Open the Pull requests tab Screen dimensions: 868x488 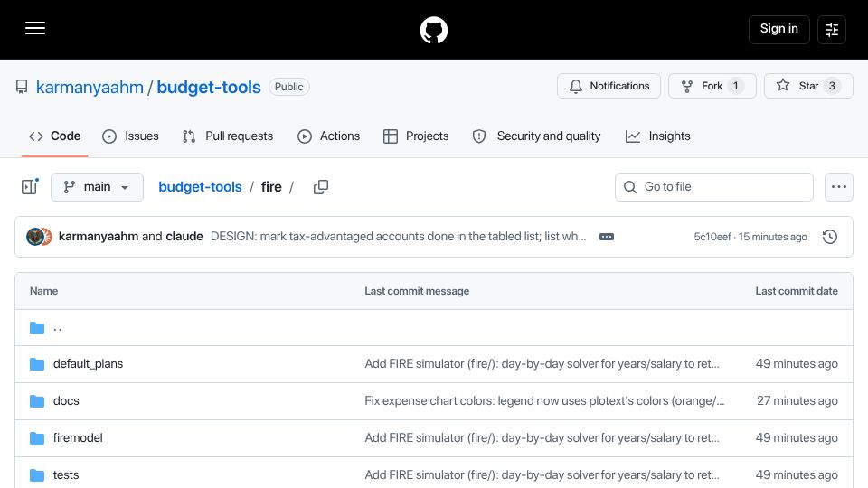(228, 136)
